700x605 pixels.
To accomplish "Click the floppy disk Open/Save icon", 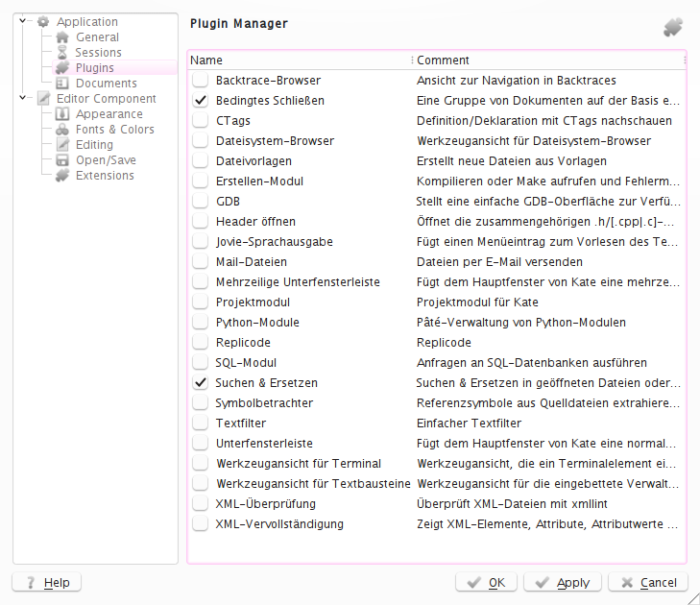I will 62,159.
